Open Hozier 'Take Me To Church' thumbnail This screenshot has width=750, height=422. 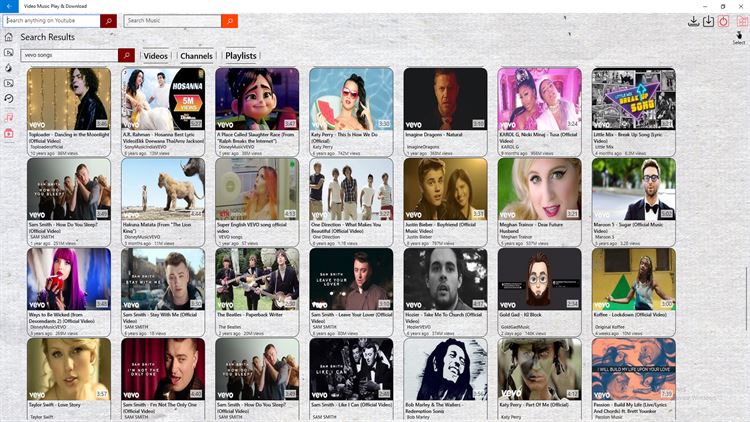click(445, 279)
